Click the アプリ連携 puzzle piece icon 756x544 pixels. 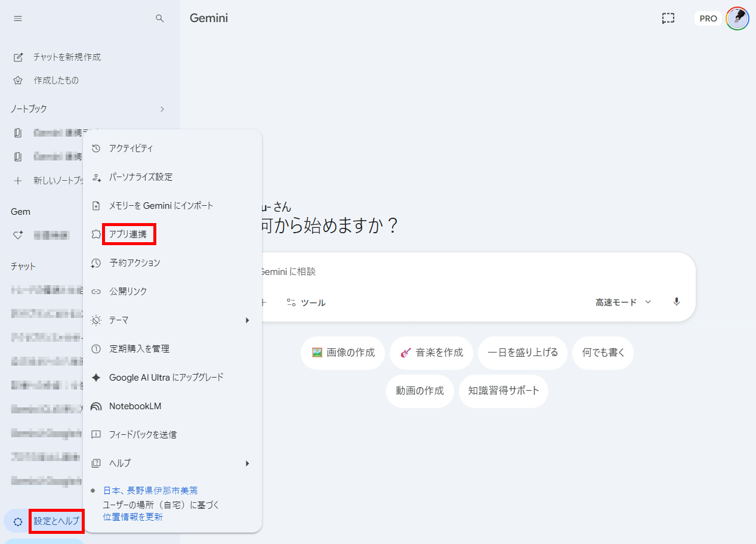pyautogui.click(x=96, y=234)
